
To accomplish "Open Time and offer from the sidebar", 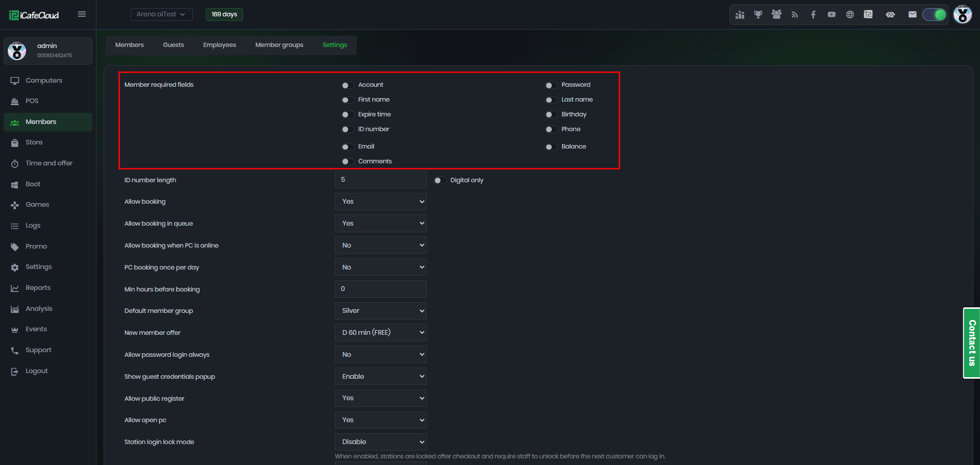I will (x=48, y=163).
